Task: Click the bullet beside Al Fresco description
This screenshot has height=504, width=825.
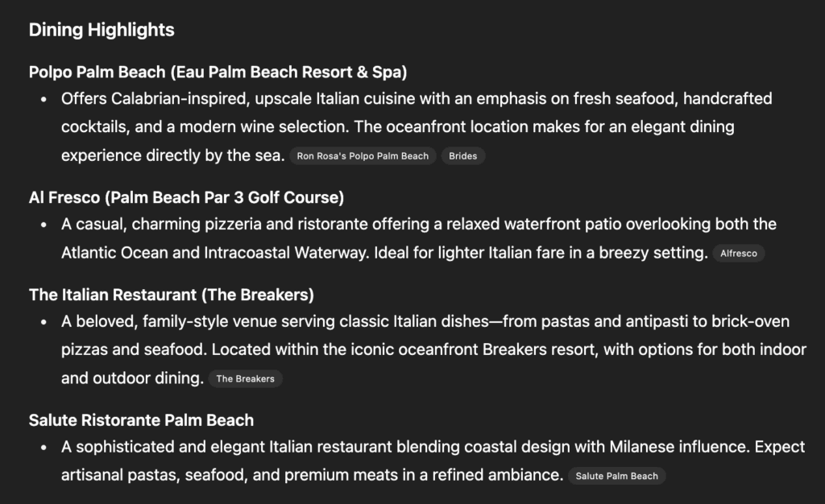Action: click(44, 225)
